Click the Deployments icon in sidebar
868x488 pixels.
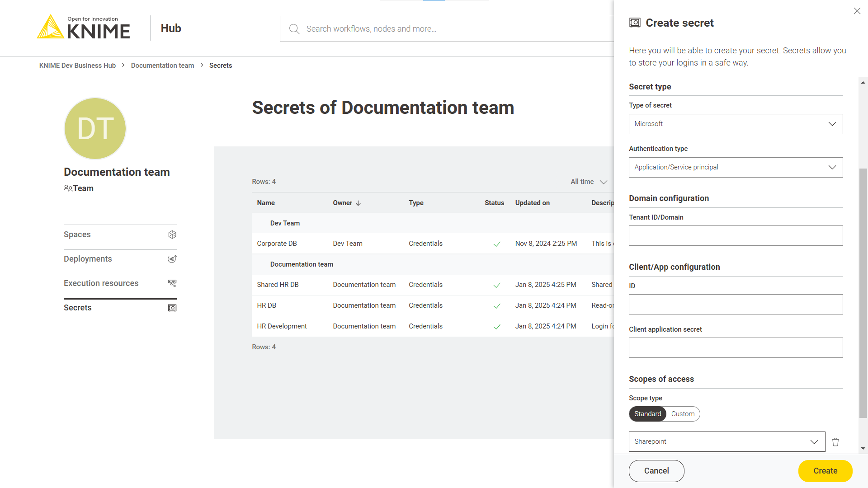[x=172, y=258]
